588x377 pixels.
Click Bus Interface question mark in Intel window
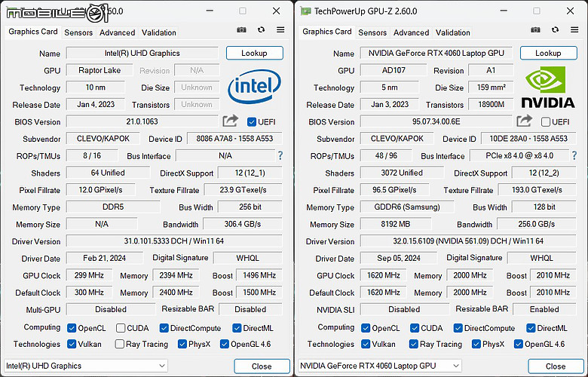280,155
